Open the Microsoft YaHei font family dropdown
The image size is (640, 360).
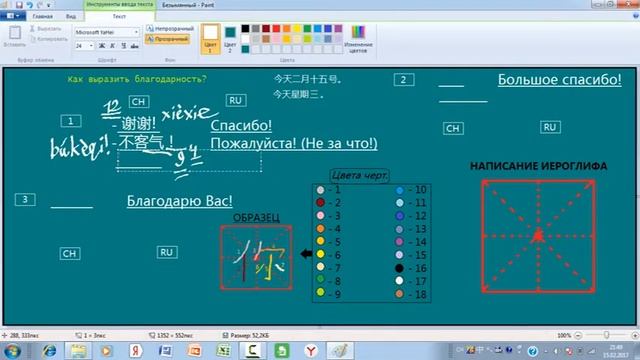(136, 32)
